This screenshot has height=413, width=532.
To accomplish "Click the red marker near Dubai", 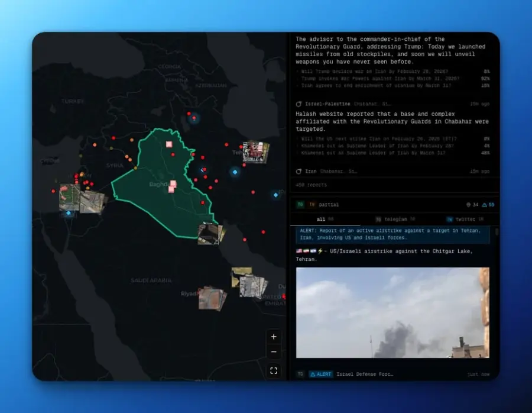I will [x=284, y=296].
